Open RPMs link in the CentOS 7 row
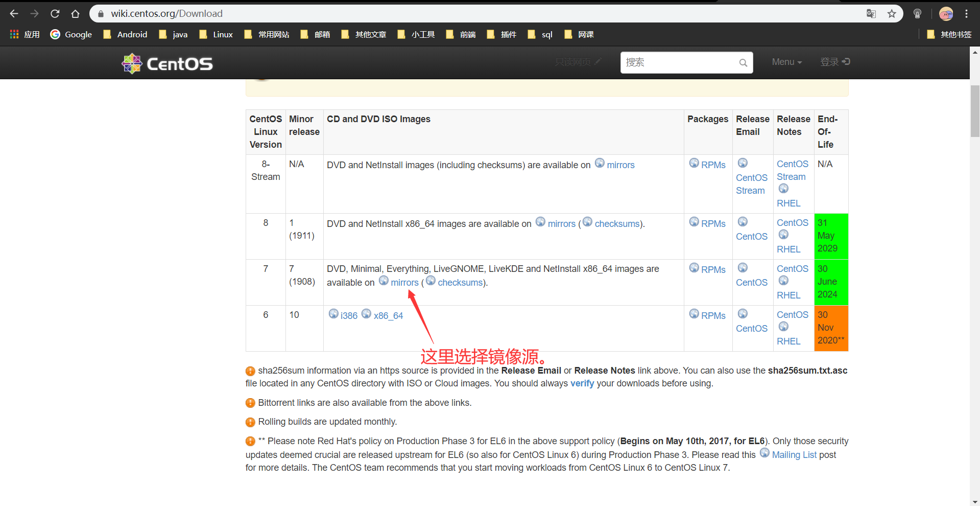The width and height of the screenshot is (980, 506). pos(713,270)
